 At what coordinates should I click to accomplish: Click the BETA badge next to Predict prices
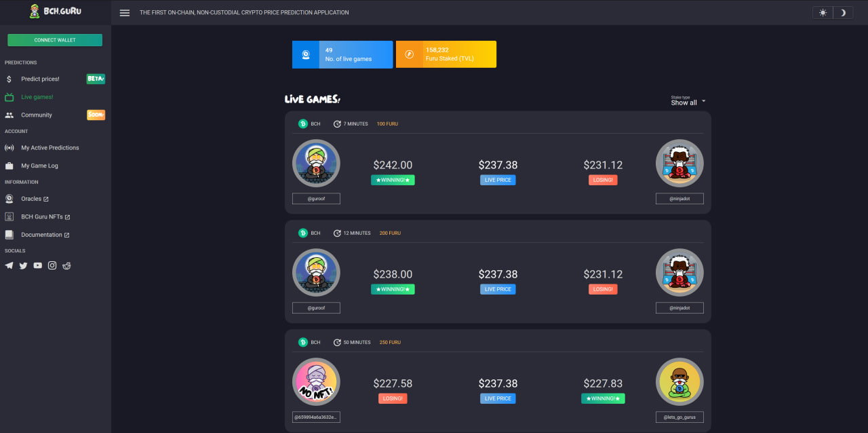96,79
